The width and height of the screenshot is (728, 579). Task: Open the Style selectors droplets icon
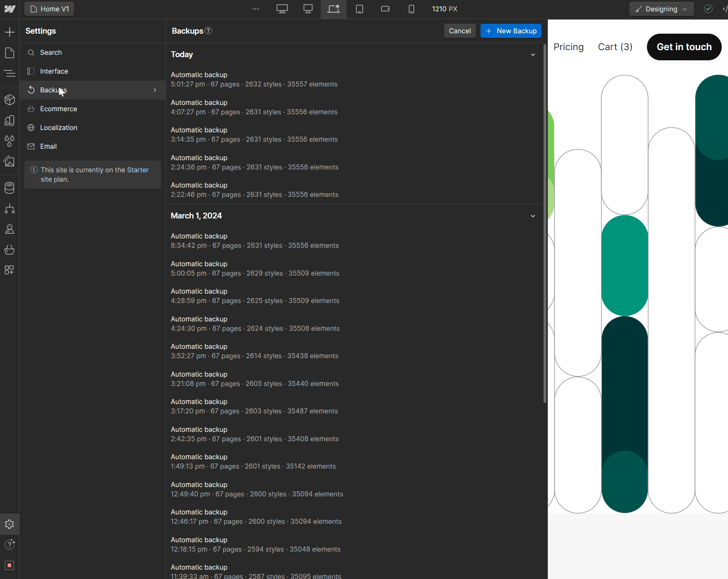pos(10,141)
